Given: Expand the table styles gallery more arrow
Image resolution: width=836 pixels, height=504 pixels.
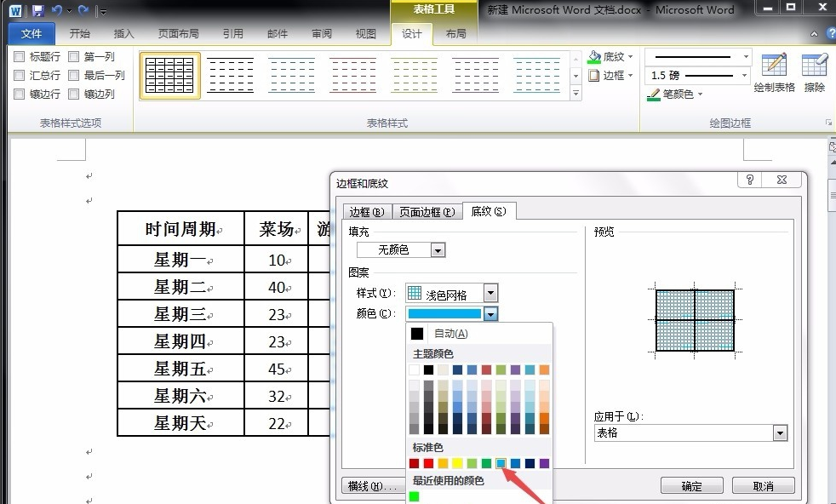Looking at the screenshot, I should pyautogui.click(x=575, y=94).
